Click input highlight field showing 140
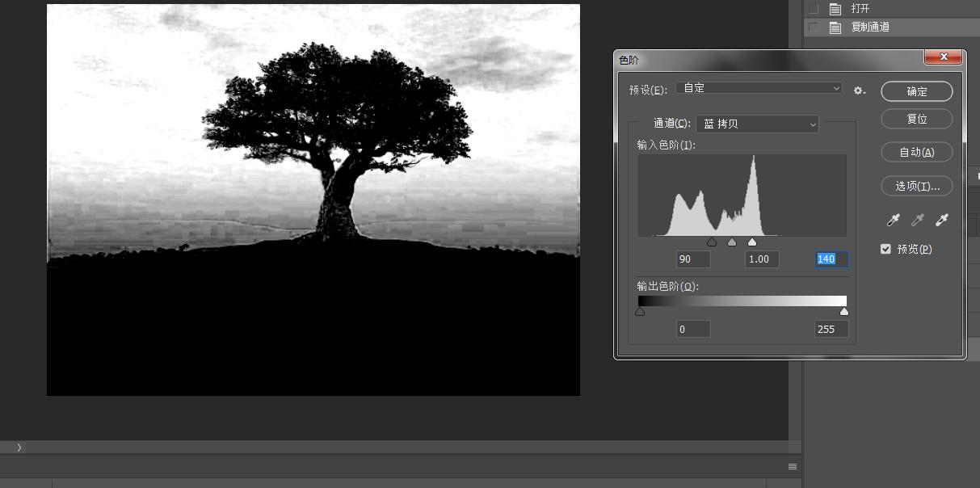This screenshot has height=488, width=980. coord(831,259)
